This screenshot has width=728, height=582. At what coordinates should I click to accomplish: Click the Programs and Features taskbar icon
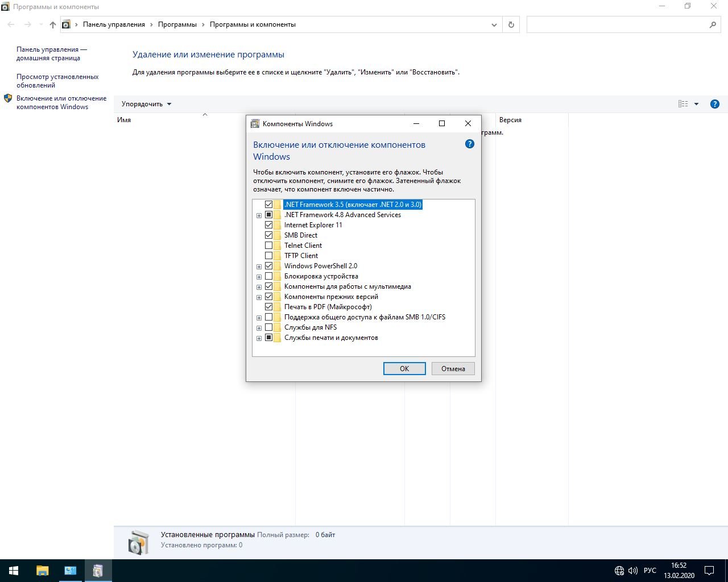pos(98,571)
